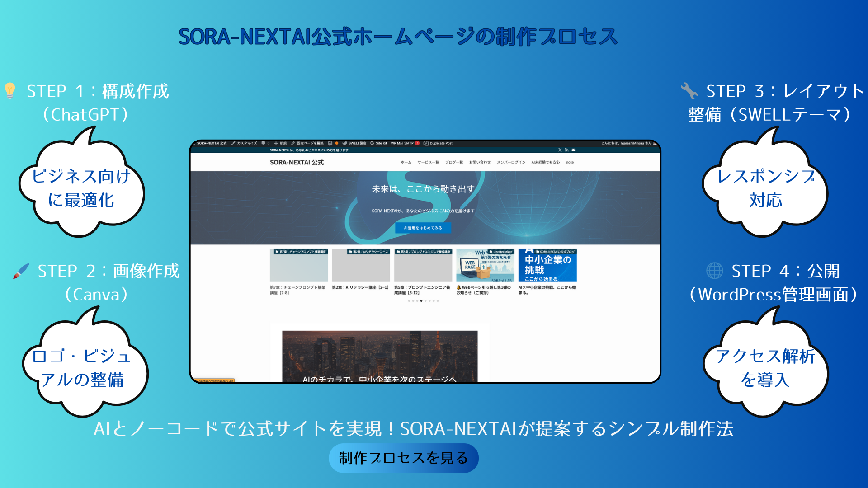Image resolution: width=868 pixels, height=488 pixels.
Task: Click the '第2章：AIリテラシーコース' category label
Action: [368, 252]
